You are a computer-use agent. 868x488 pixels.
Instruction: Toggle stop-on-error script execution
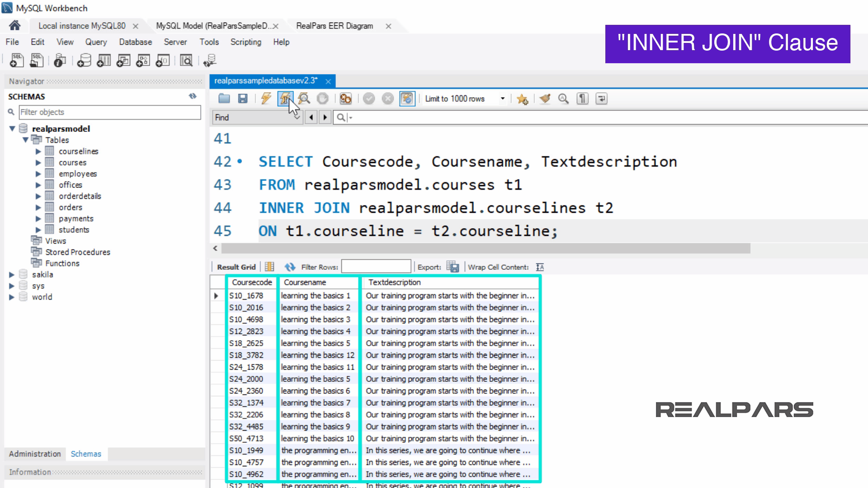(345, 99)
